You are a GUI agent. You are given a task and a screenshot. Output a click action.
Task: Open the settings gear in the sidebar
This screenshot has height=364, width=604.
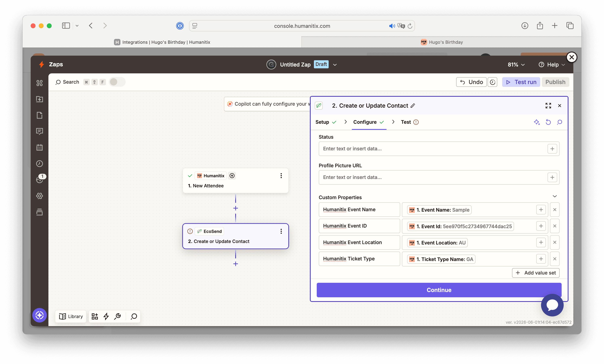coord(40,196)
